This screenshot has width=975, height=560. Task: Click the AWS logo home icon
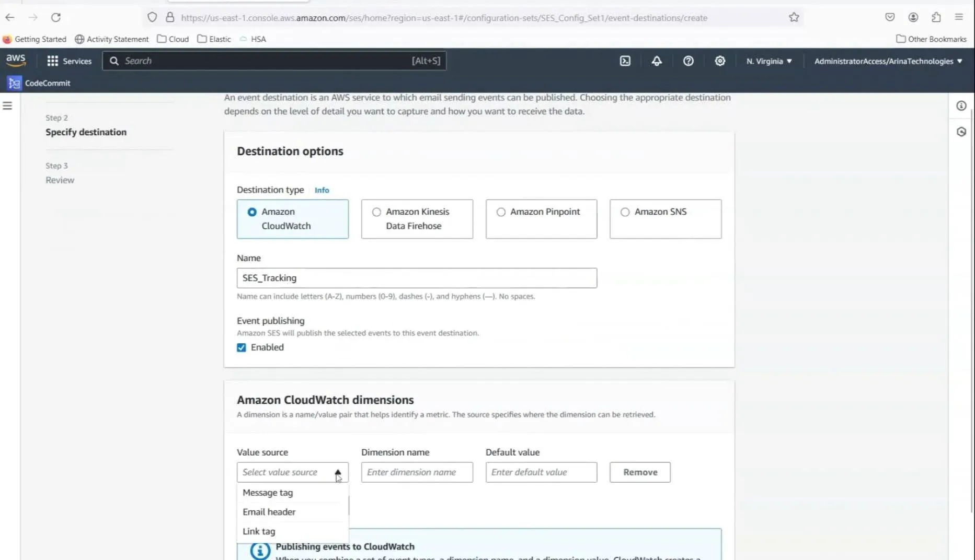tap(16, 61)
